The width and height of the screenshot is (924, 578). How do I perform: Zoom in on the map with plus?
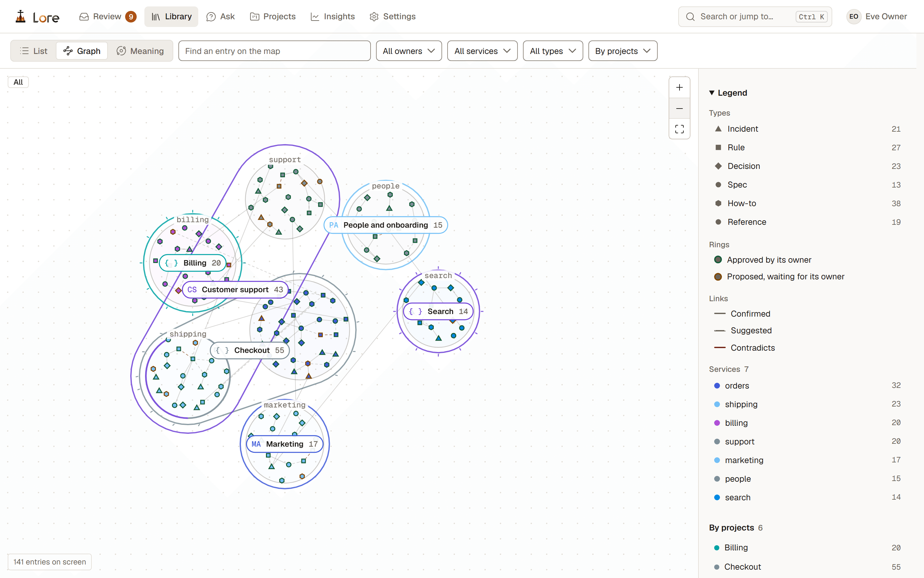(679, 88)
